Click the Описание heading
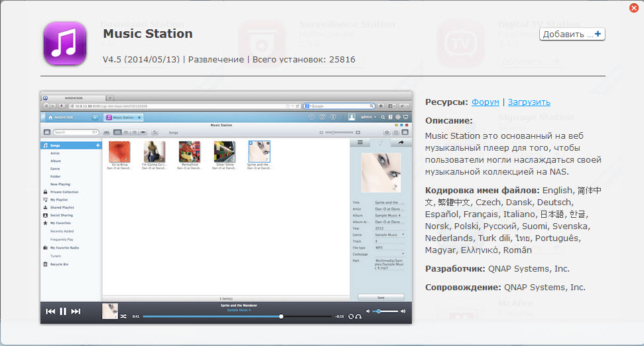The image size is (644, 346). pos(449,121)
